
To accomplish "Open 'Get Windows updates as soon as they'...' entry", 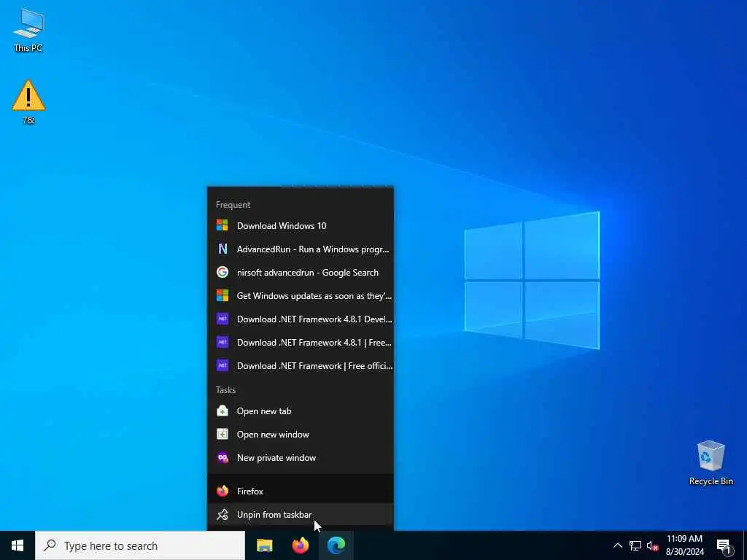I will 301,296.
